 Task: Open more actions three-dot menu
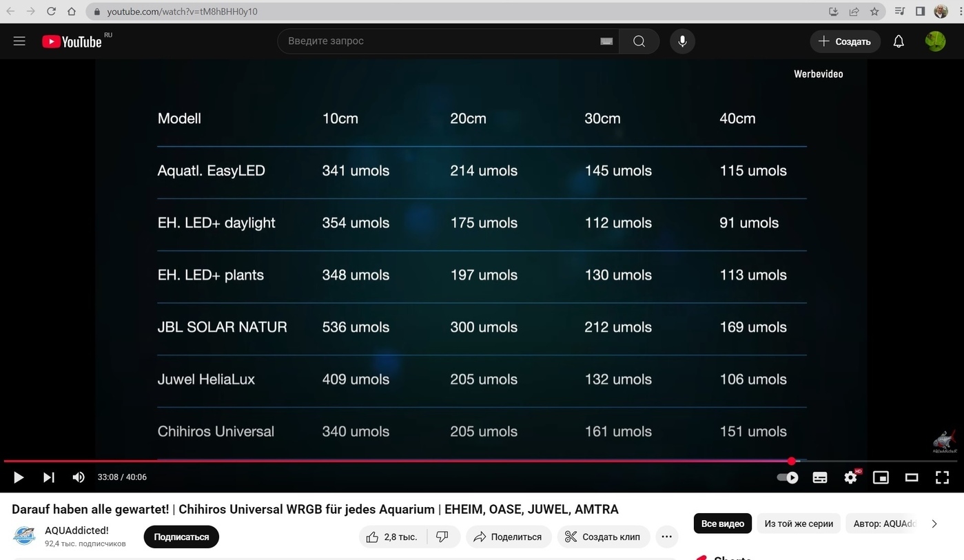coord(666,537)
